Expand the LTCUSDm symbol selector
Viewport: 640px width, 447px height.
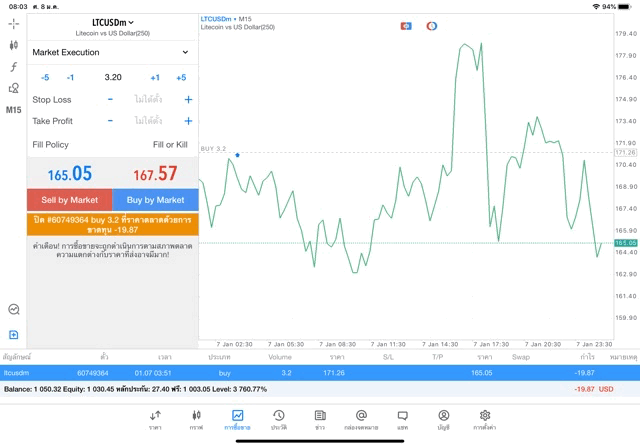click(x=112, y=22)
